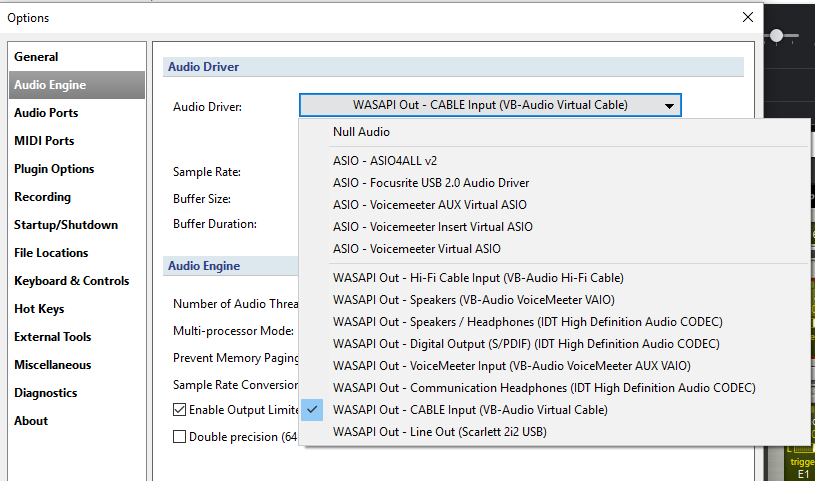Image resolution: width=815 pixels, height=481 pixels.
Task: Collapse the Audio Driver dropdown arrow
Action: (669, 106)
